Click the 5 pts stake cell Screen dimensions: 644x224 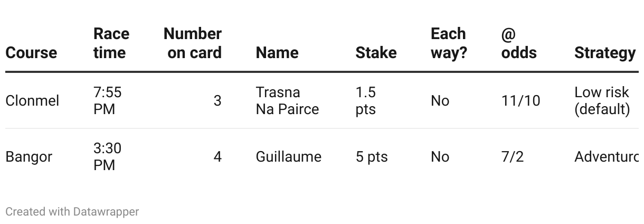[371, 157]
